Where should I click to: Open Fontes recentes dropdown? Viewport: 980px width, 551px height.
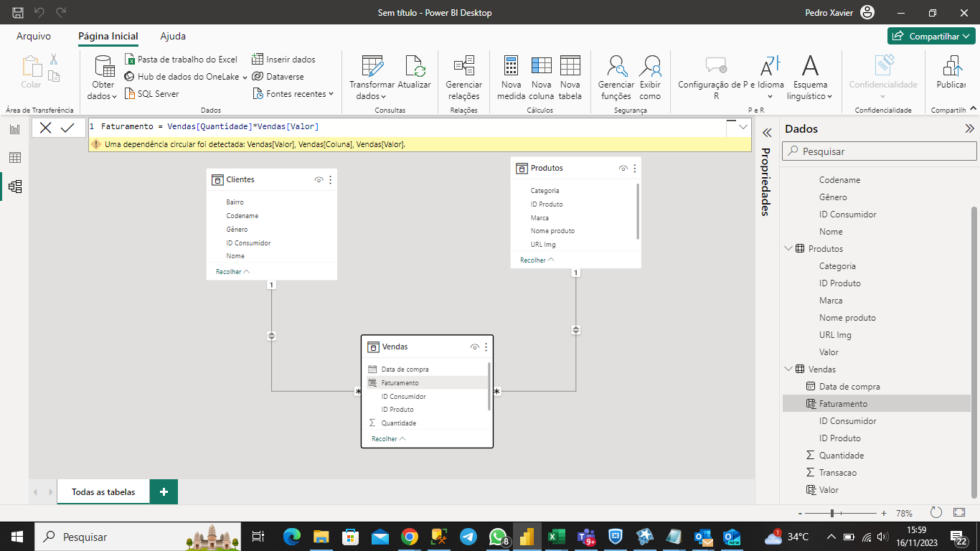pyautogui.click(x=293, y=94)
